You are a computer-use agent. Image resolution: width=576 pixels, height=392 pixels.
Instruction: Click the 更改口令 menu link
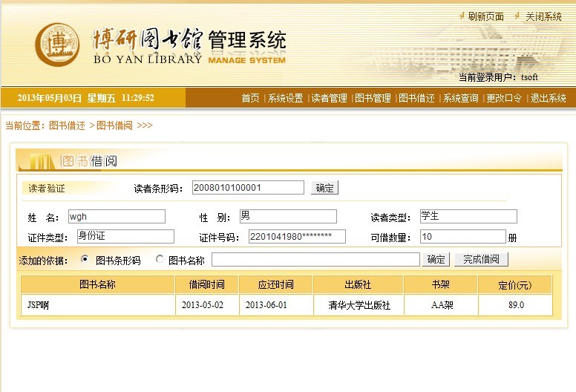[x=504, y=98]
